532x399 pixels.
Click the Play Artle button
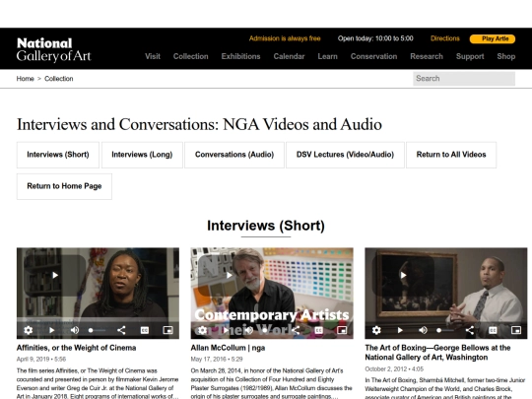pos(493,38)
